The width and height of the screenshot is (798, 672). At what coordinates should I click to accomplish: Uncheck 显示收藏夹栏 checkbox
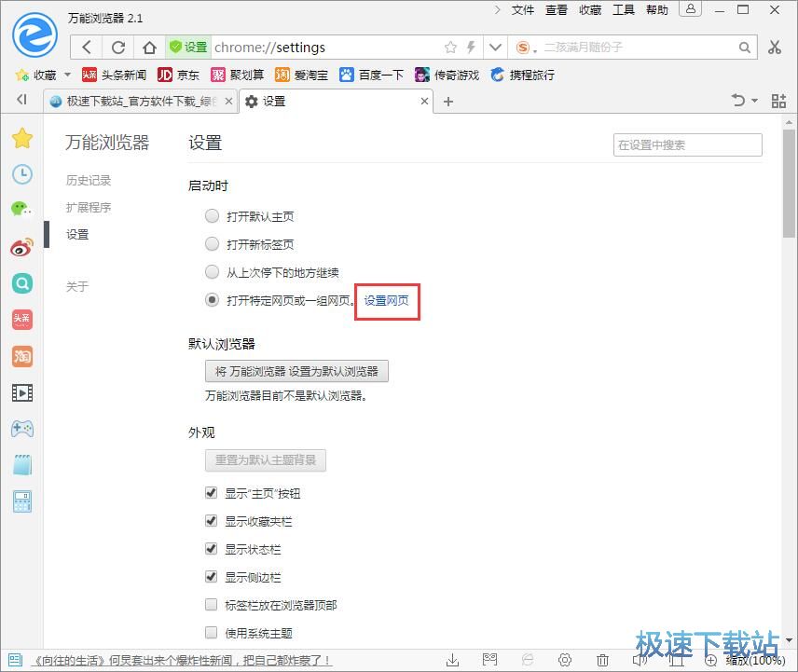pos(211,520)
